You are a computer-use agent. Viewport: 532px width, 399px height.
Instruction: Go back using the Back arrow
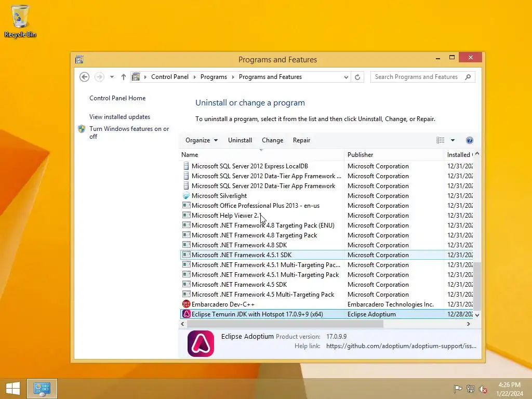coord(85,77)
